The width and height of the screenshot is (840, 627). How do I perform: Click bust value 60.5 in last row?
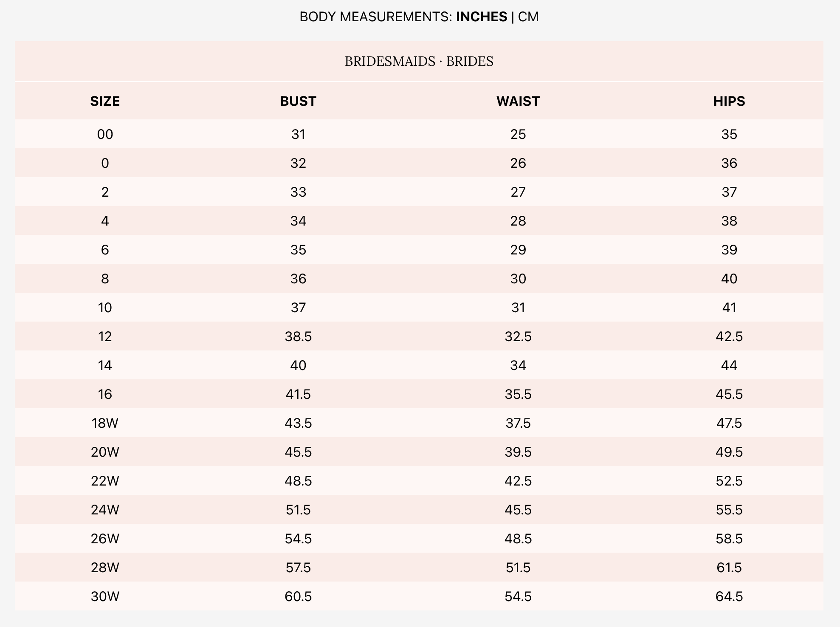point(298,596)
